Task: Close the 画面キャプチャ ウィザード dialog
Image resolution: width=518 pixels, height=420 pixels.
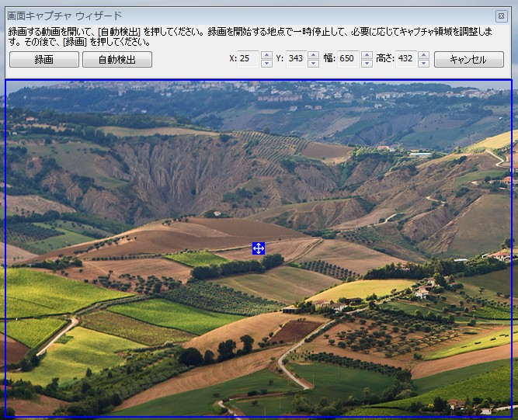Action: tap(501, 16)
